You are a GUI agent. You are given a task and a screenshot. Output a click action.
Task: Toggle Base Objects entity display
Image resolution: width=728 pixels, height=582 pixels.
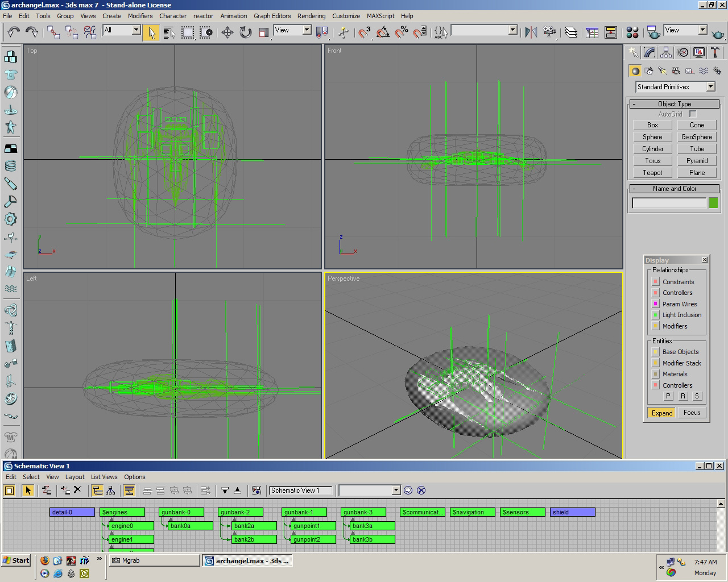[x=655, y=352]
